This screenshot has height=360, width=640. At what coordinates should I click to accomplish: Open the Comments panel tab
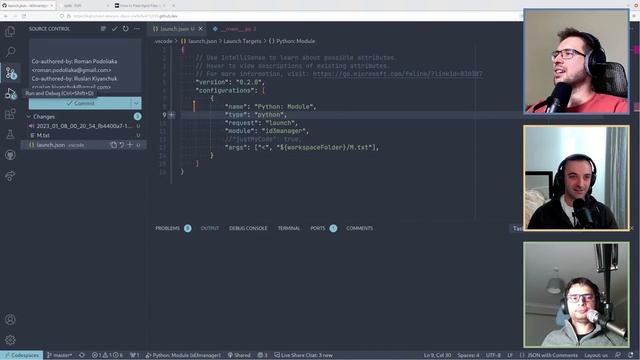pos(360,229)
